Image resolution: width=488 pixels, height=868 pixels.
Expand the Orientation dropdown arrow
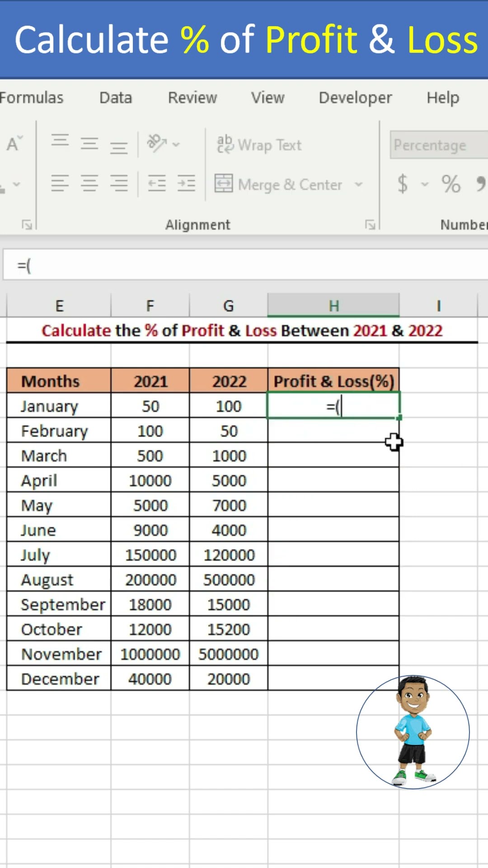(176, 145)
